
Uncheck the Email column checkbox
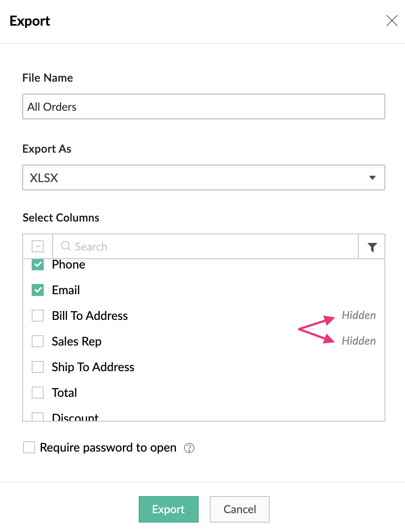coord(38,290)
